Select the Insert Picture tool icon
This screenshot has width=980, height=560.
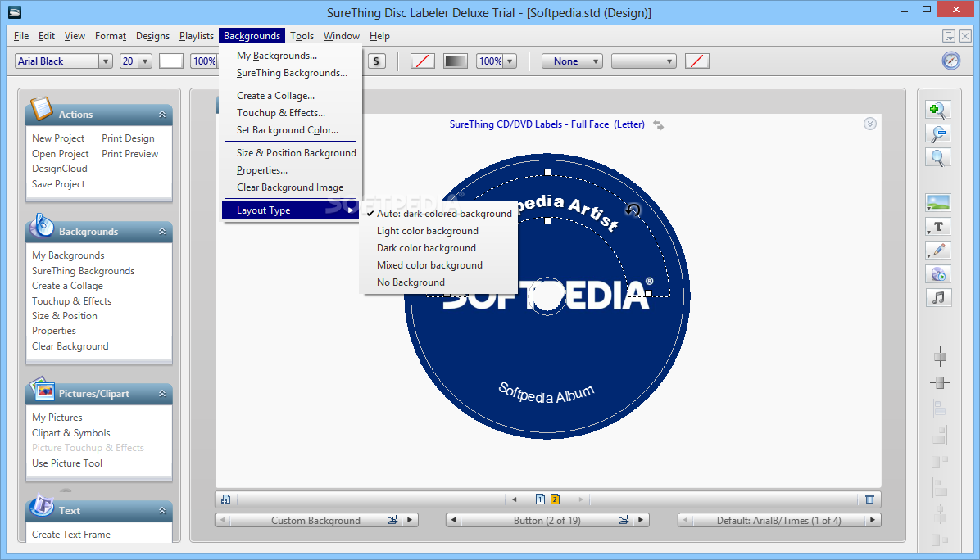(x=937, y=203)
